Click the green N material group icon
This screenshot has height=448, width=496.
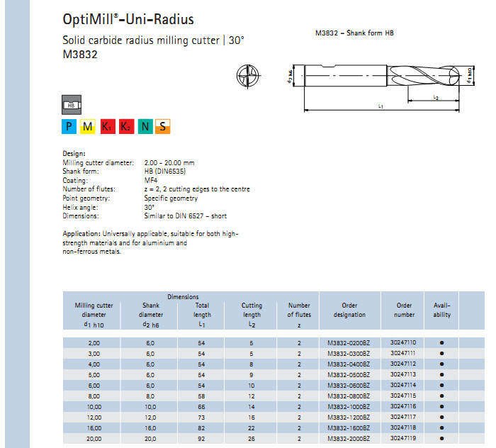click(x=145, y=127)
